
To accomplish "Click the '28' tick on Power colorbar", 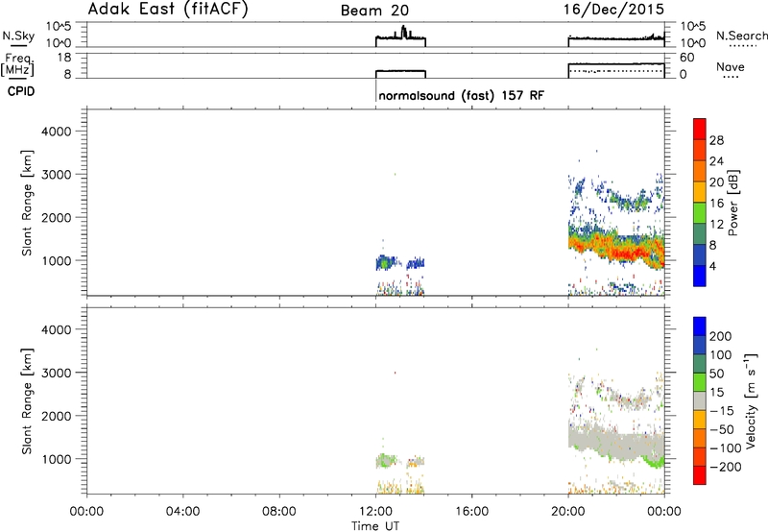I will tap(716, 140).
